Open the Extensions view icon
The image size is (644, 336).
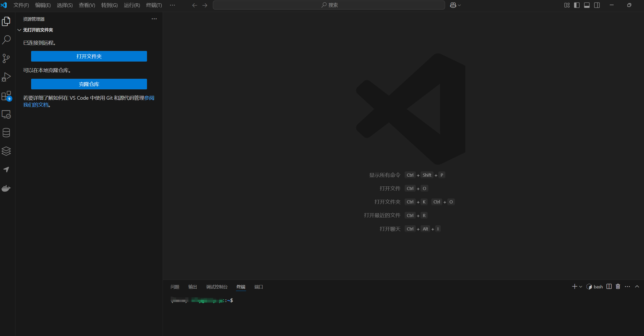(x=6, y=96)
